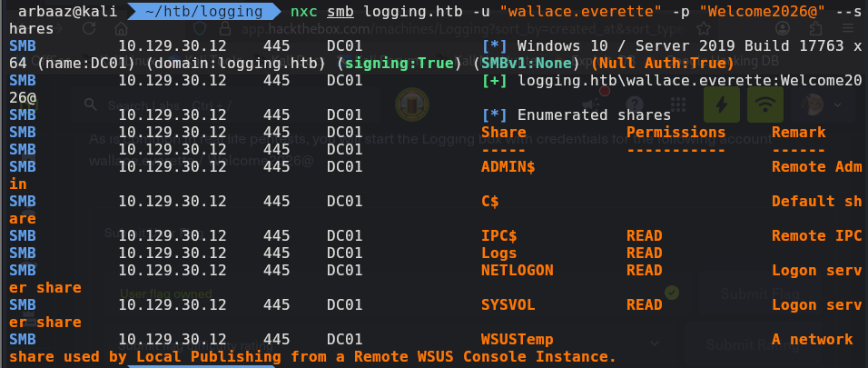Click the green Wi-Fi connection icon
Screen dimensions: 868x368
pyautogui.click(x=765, y=104)
